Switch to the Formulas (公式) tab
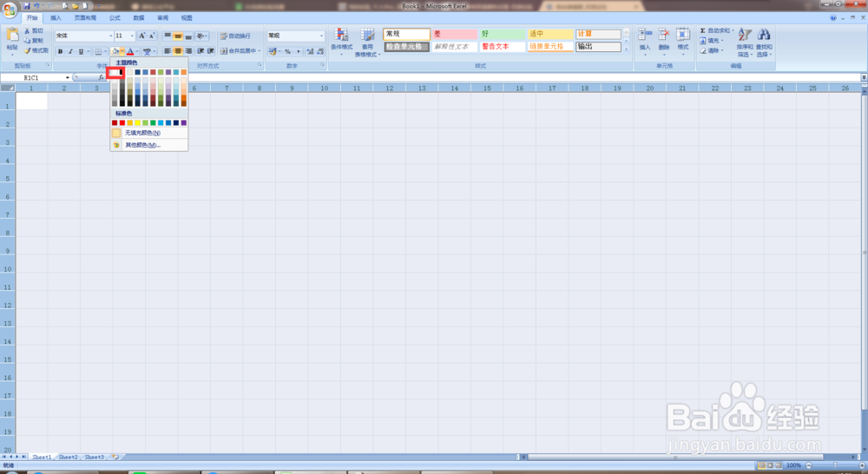 click(115, 18)
